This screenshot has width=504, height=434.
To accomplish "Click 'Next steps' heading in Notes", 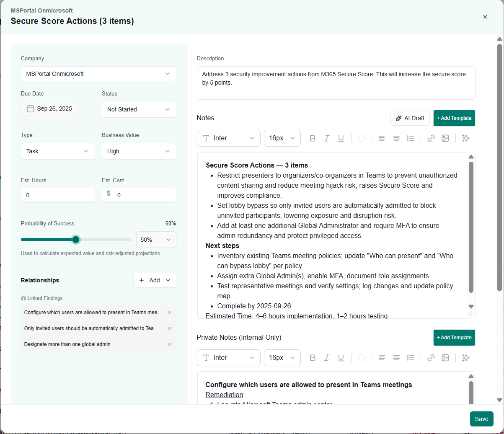I will point(222,245).
